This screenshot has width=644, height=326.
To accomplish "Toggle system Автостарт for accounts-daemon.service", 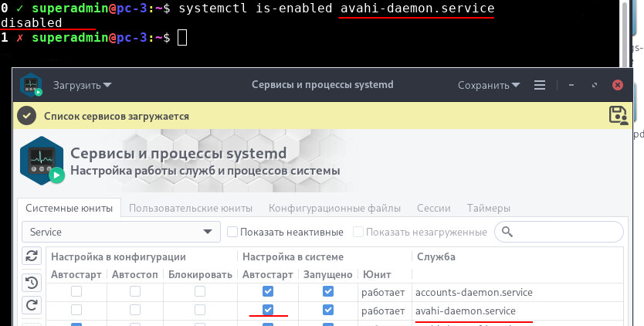I will tap(268, 291).
